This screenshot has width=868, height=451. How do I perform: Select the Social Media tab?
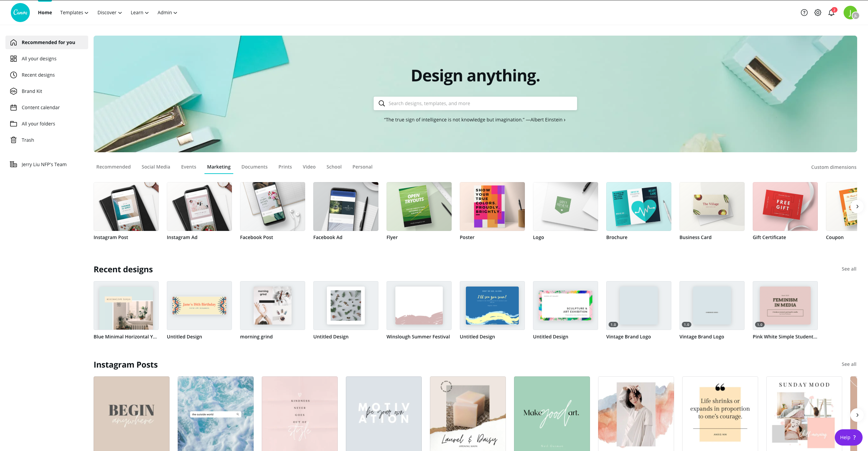pos(156,167)
